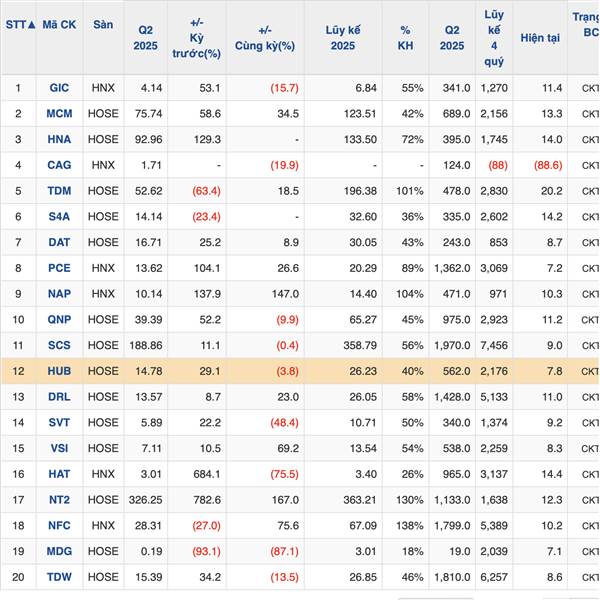Select NAP year-over-year value 147.0
This screenshot has height=600, width=600.
point(285,294)
